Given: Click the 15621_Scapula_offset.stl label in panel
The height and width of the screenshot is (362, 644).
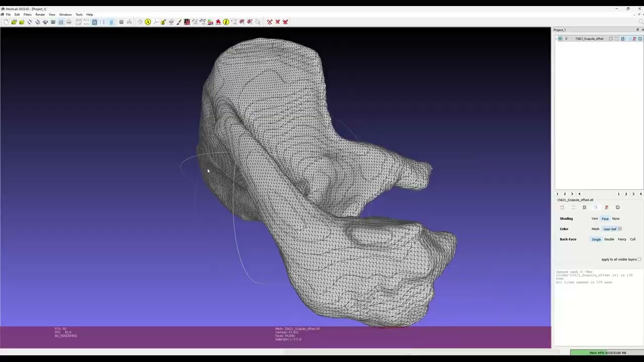Looking at the screenshot, I should (x=575, y=200).
